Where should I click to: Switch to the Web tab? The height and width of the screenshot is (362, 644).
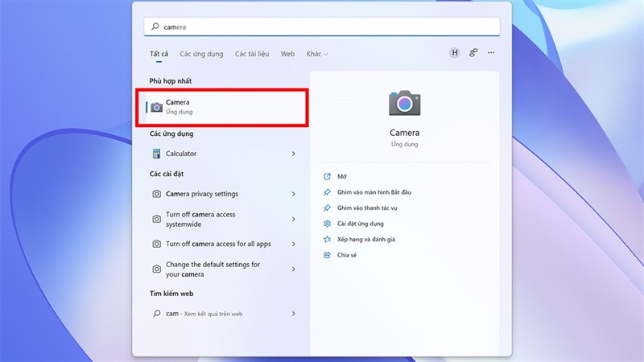tap(287, 54)
